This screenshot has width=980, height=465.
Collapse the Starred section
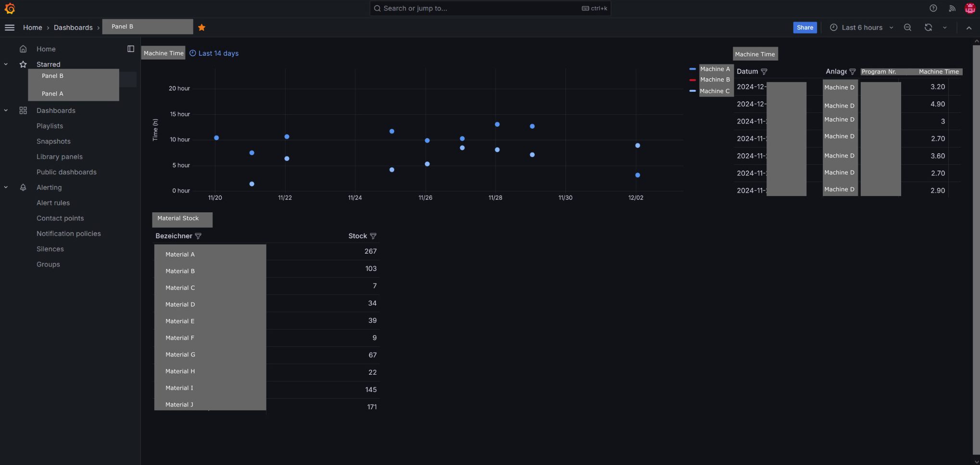pyautogui.click(x=6, y=64)
